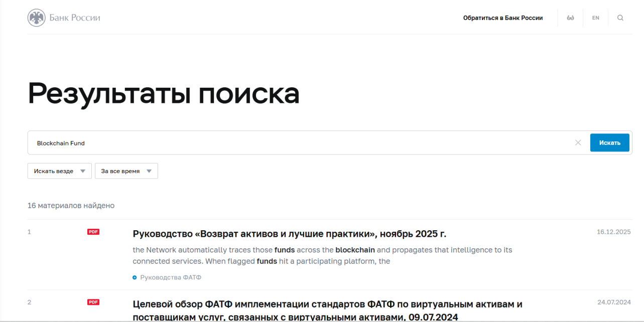Expand the За все время dropdown
644x322 pixels.
126,171
